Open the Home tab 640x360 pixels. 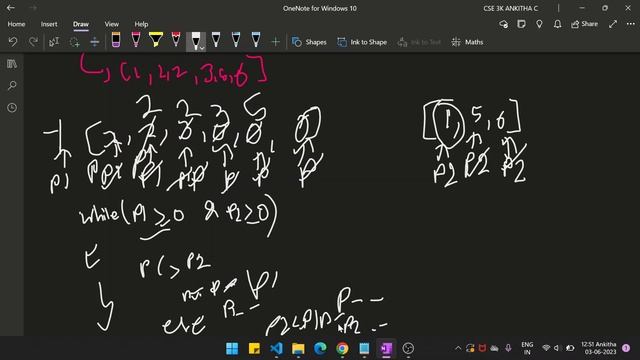16,24
